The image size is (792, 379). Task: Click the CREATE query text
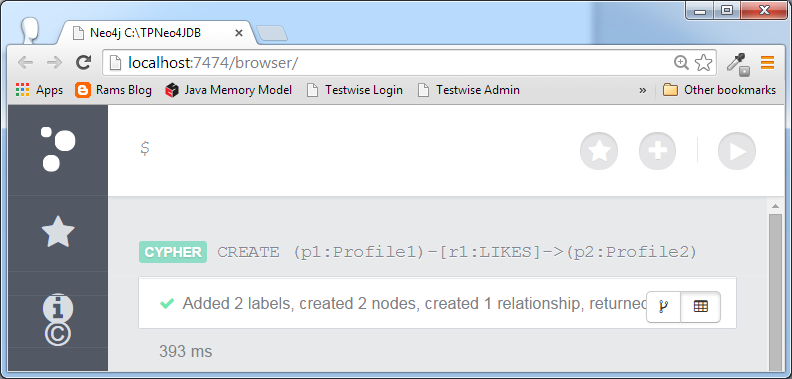[457, 252]
